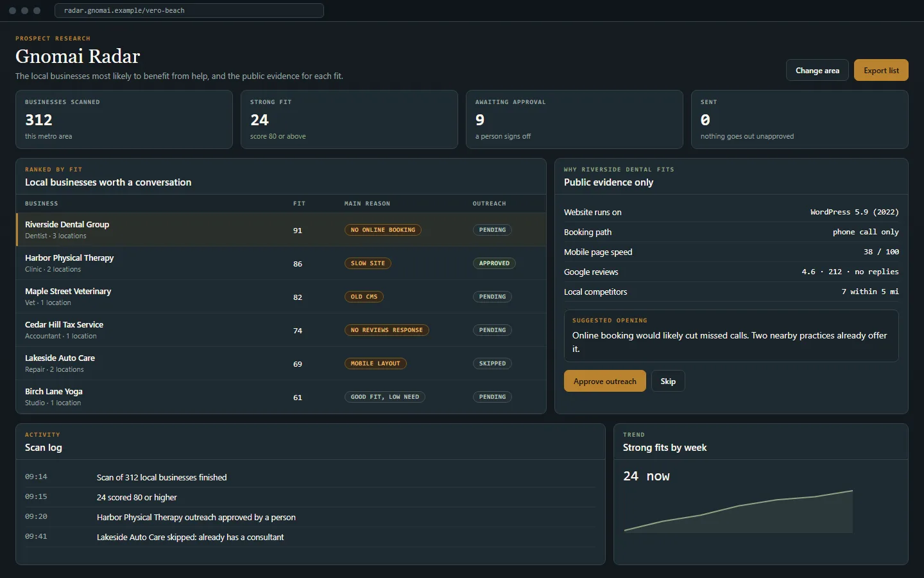Click the Awaiting Approval 9 card

tap(574, 119)
